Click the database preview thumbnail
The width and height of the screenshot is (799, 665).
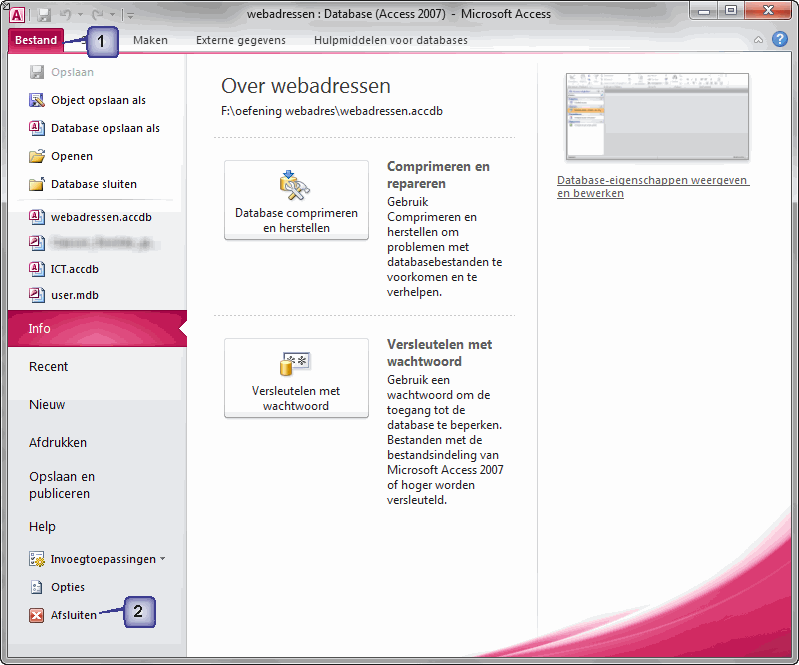pyautogui.click(x=657, y=117)
